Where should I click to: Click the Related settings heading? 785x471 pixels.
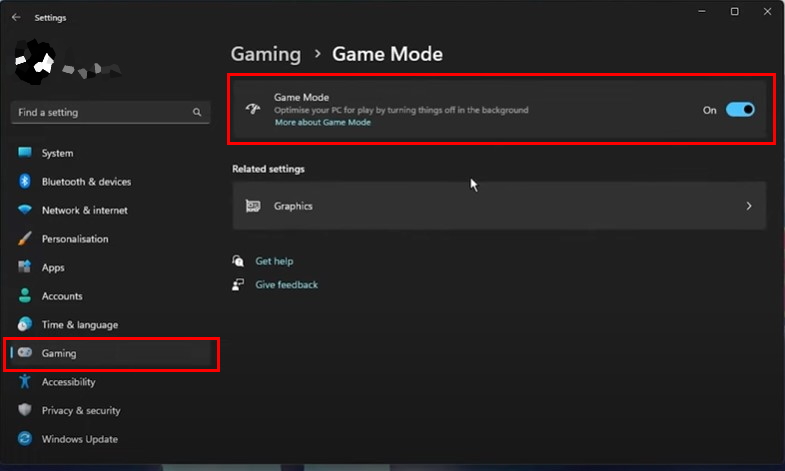click(x=268, y=169)
